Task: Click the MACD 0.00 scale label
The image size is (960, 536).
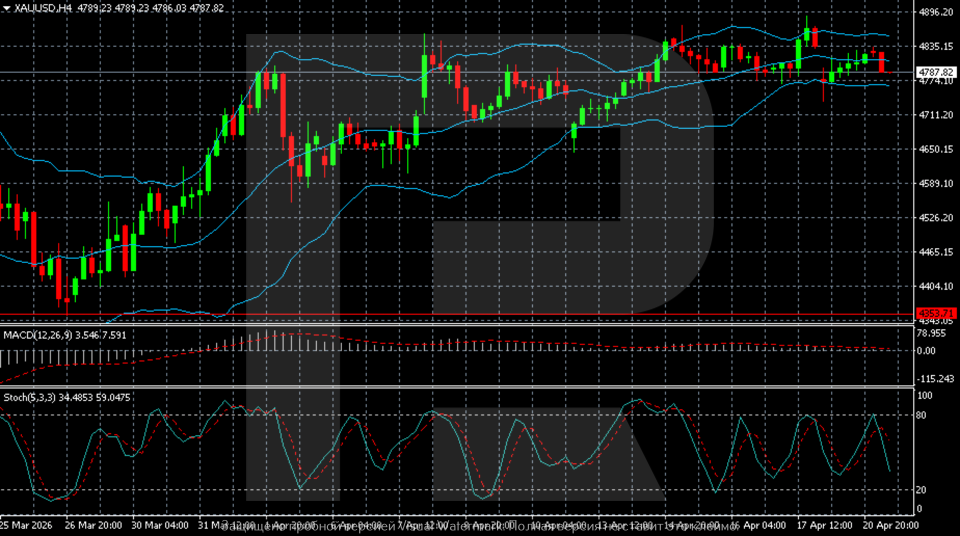Action: pos(928,350)
